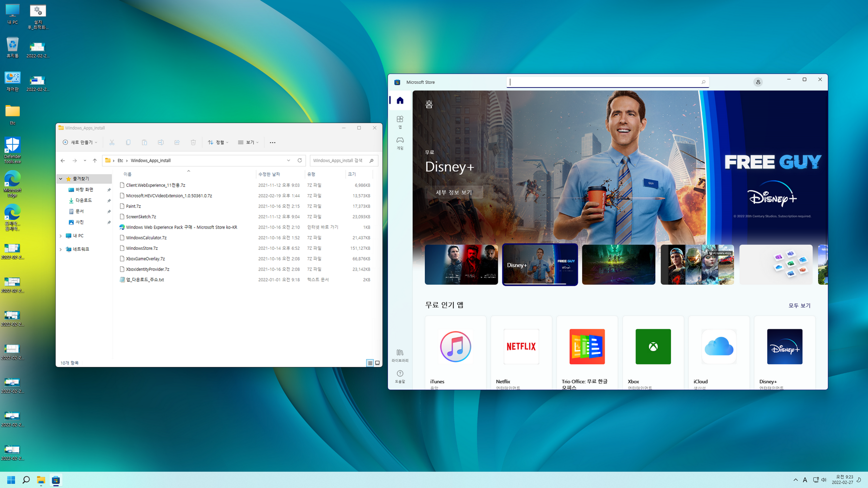Show hidden icons in system tray
Viewport: 868px width, 488px height.
(x=795, y=480)
